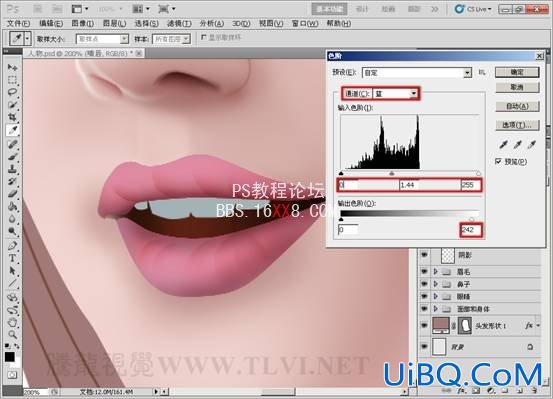
Task: Select the Zoom tool in the toolbox
Action: point(12,334)
